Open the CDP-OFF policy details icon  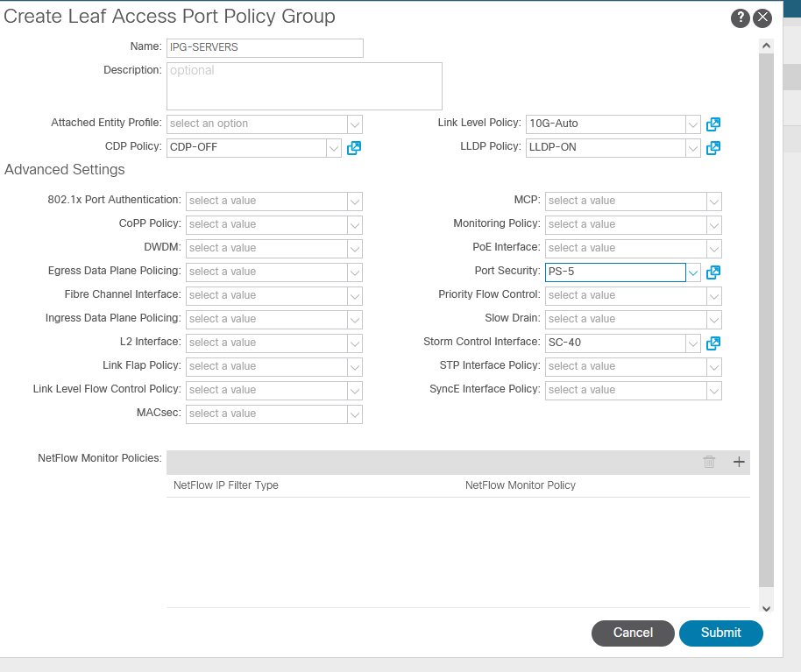pyautogui.click(x=354, y=148)
